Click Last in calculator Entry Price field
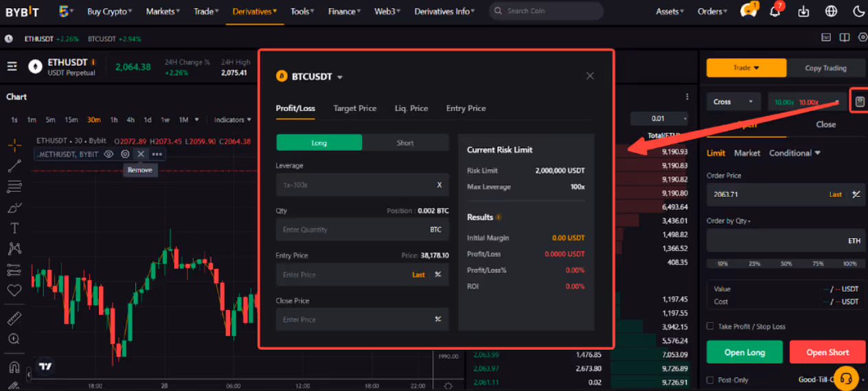The image size is (868, 391). pos(418,274)
